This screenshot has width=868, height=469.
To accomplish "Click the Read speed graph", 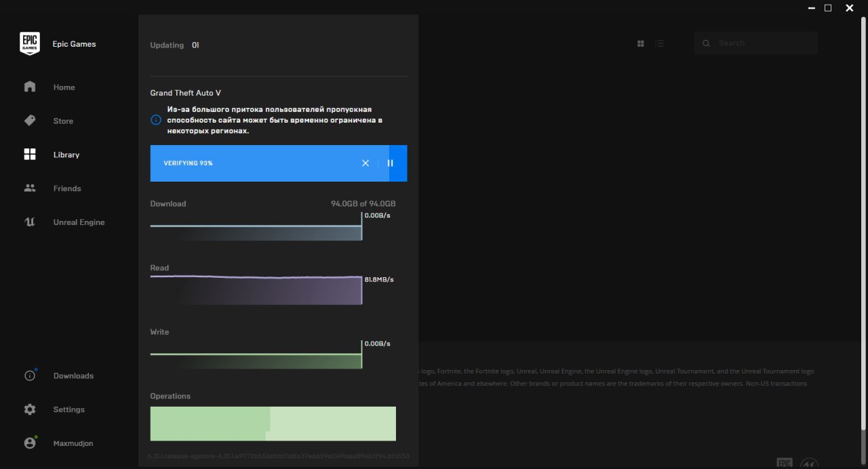I will pyautogui.click(x=256, y=290).
